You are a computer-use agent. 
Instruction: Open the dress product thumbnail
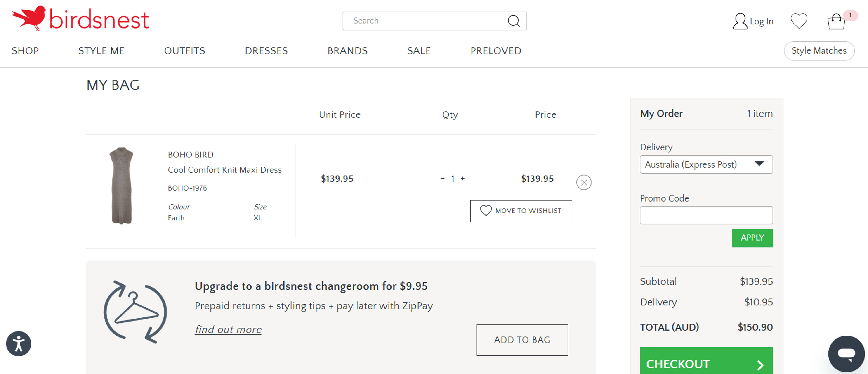(121, 186)
